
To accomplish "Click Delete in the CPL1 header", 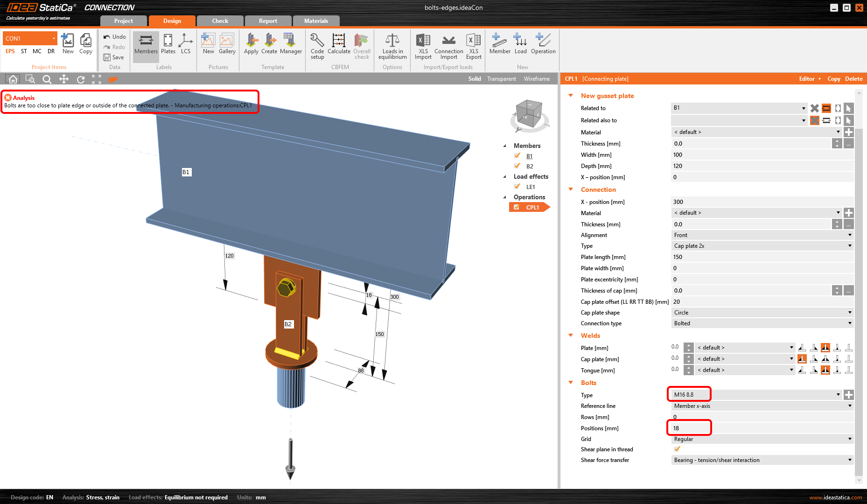I will pyautogui.click(x=853, y=79).
